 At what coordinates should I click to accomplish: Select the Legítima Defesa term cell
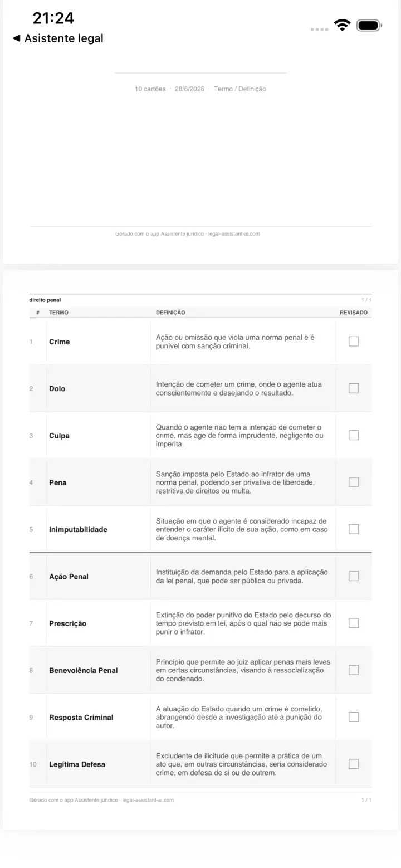coord(77,764)
